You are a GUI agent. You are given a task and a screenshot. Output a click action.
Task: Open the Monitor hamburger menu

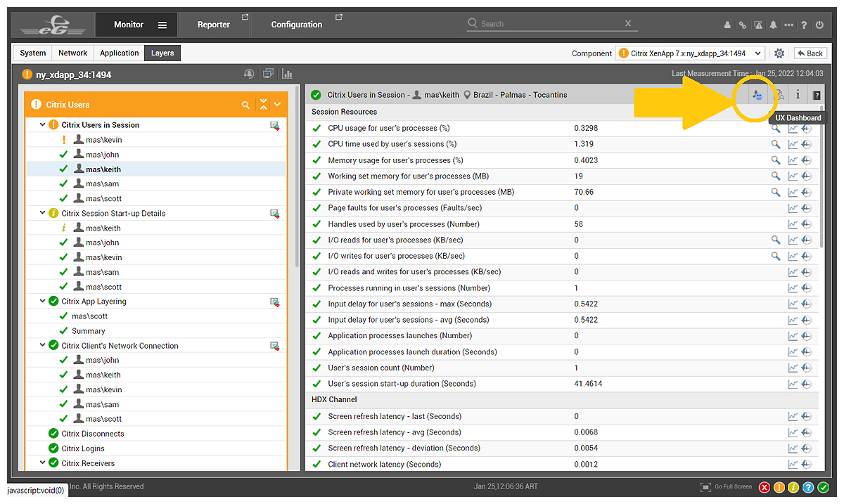[162, 25]
